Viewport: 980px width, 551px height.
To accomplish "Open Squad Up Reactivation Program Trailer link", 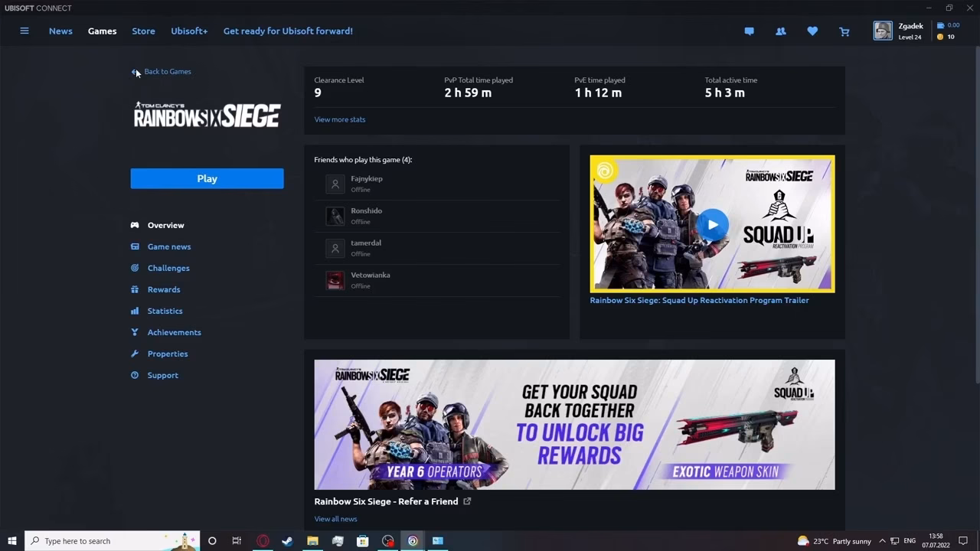I will click(699, 300).
